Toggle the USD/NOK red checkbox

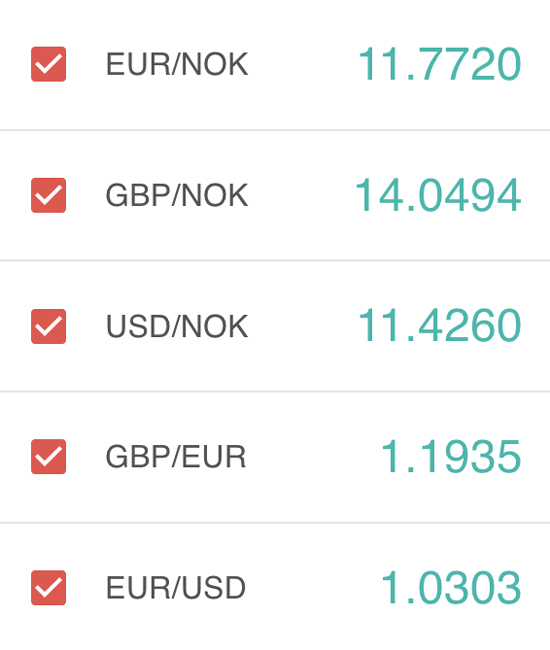coord(48,326)
